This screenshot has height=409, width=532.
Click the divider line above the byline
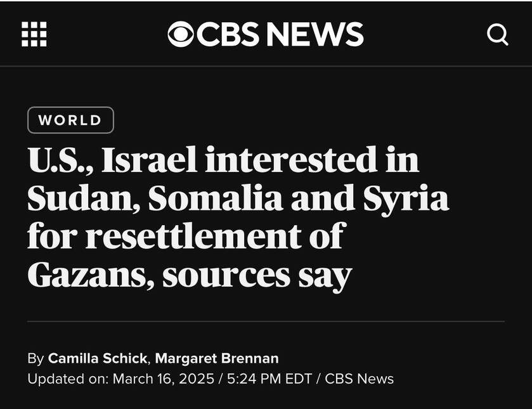click(x=266, y=321)
